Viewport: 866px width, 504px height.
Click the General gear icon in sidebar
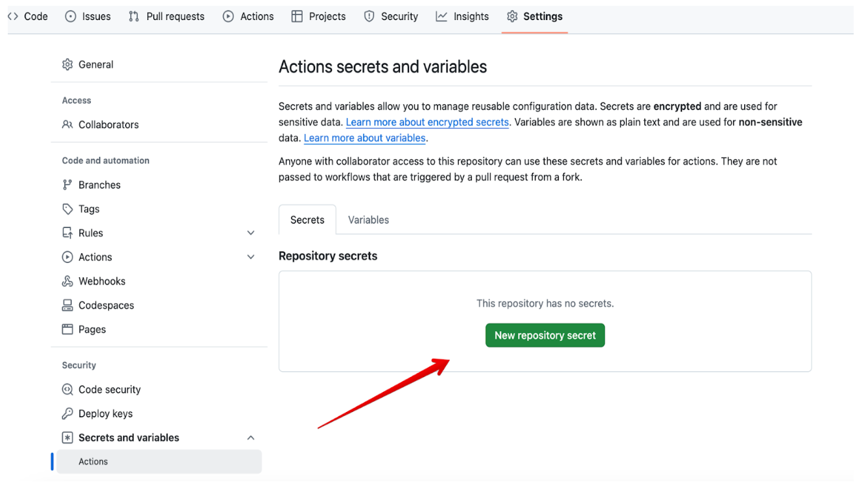coord(67,65)
